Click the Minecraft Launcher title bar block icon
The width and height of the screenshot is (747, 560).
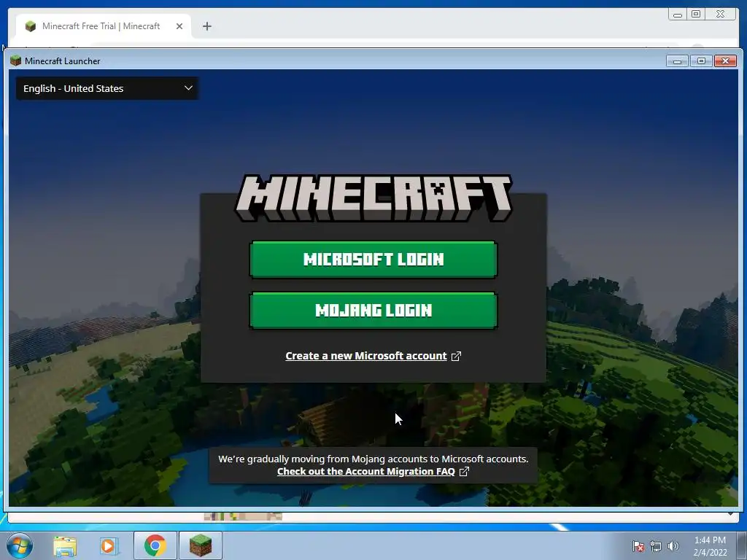coord(16,61)
